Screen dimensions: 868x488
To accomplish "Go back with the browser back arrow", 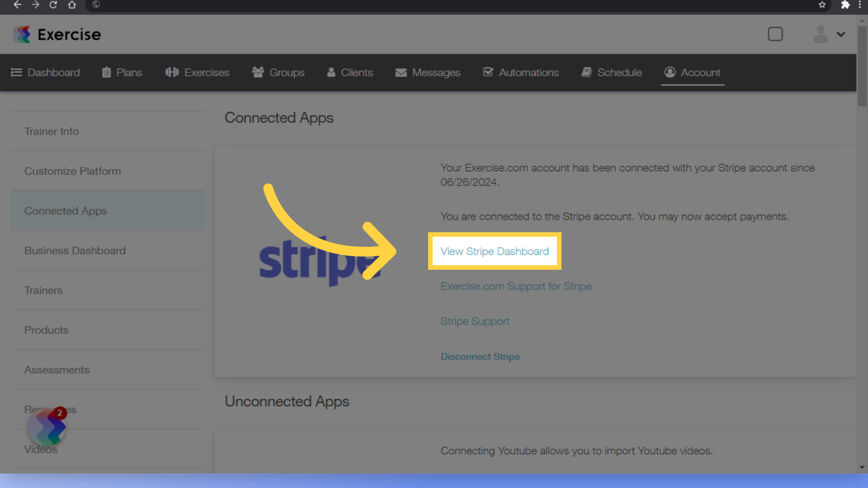I will (17, 5).
